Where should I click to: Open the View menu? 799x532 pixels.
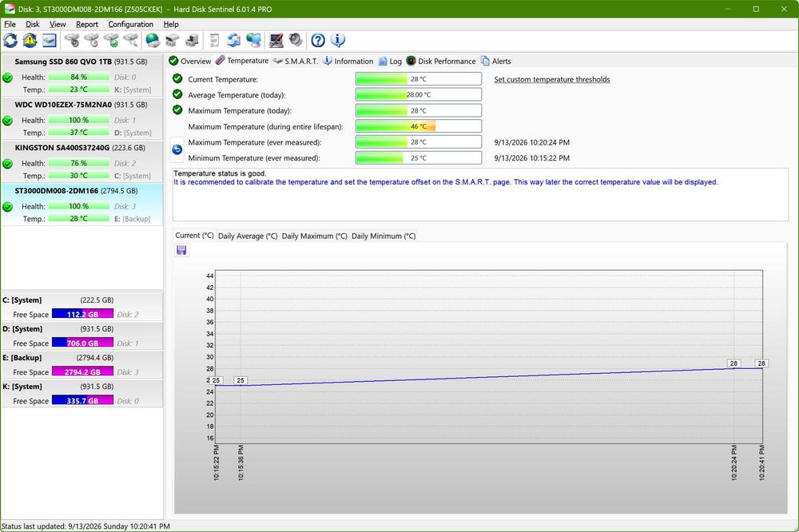click(58, 24)
